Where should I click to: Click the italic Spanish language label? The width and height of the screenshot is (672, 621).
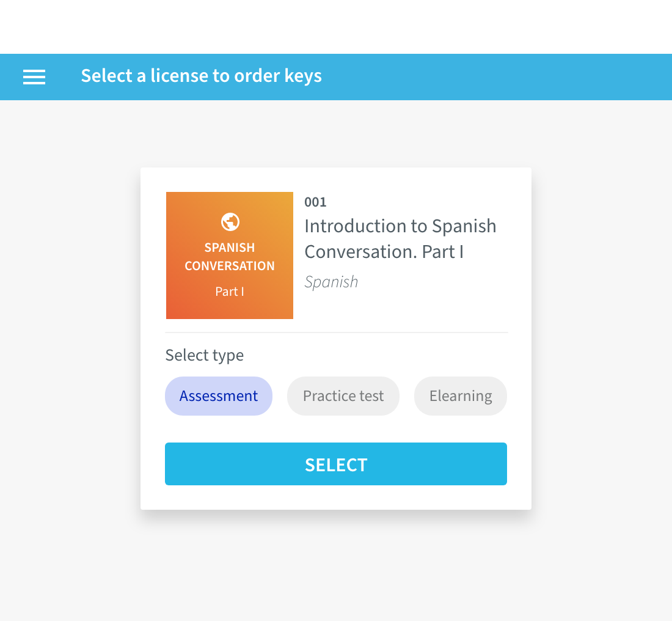[x=331, y=282]
